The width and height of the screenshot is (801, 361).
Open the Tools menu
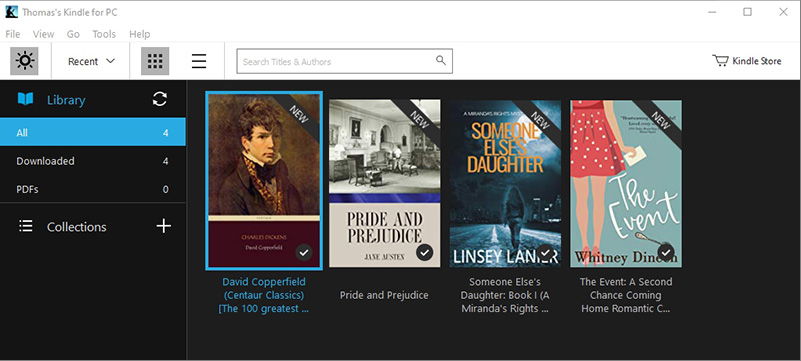pyautogui.click(x=104, y=34)
